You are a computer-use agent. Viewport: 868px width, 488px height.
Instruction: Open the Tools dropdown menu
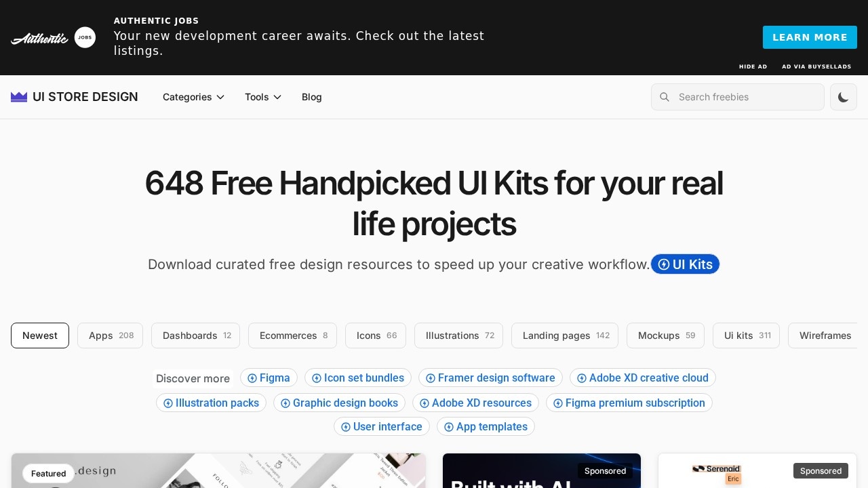pyautogui.click(x=262, y=97)
